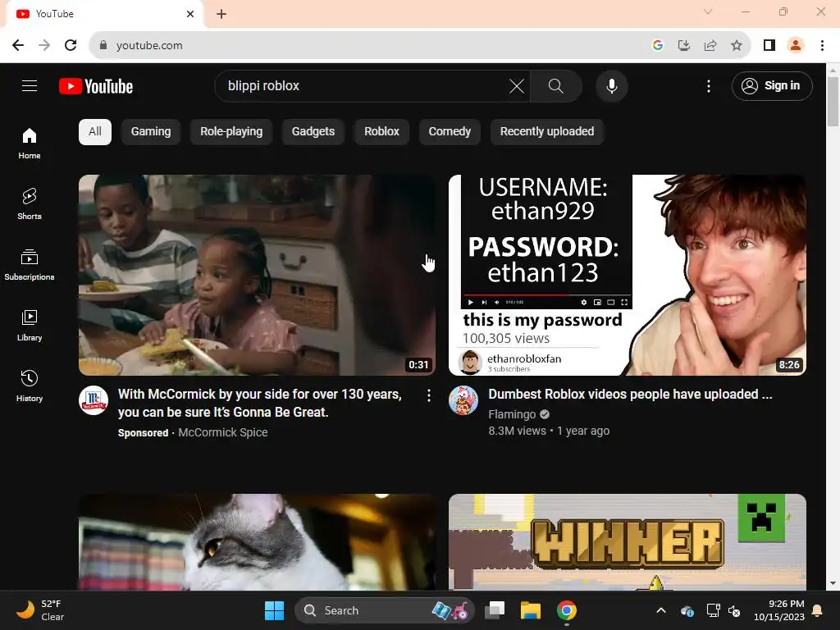840x630 pixels.
Task: Select the All filter chip
Action: [x=95, y=132]
